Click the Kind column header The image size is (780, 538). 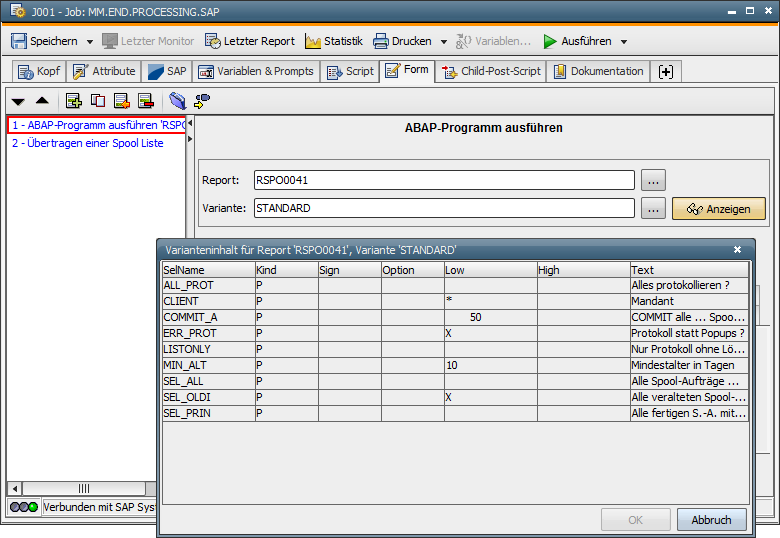287,270
